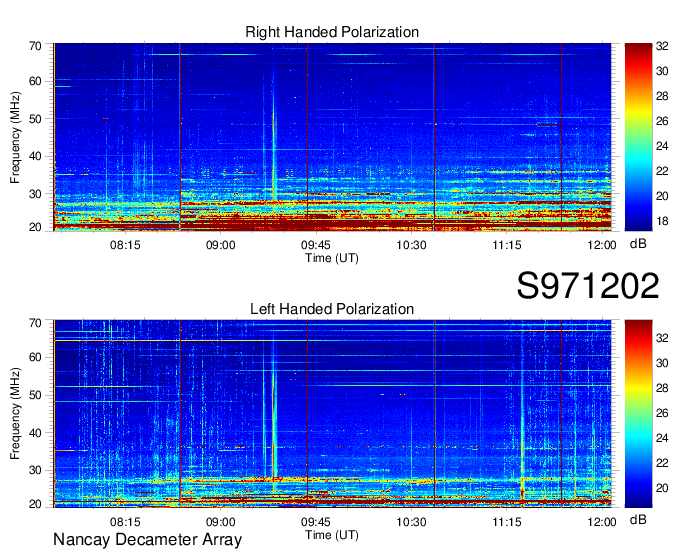Screen dimensions: 680x552
Task: Click the "18" label on Right Handed colorbar
Action: pos(662,221)
